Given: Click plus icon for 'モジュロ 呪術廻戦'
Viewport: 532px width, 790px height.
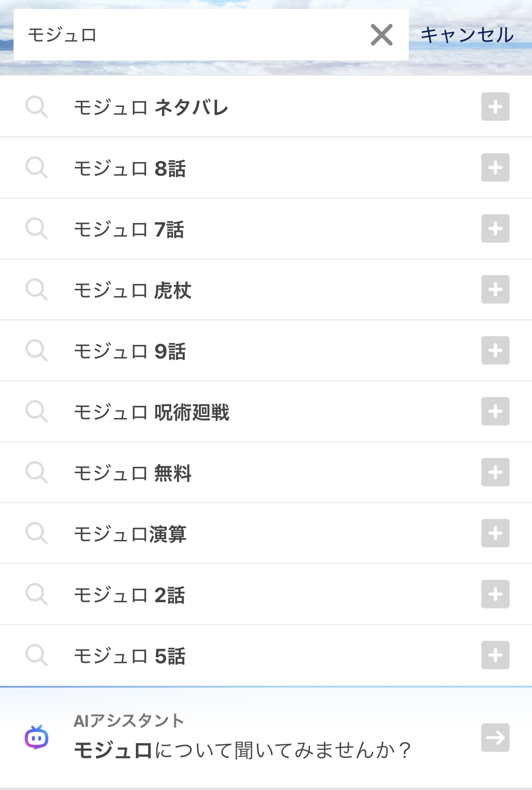Looking at the screenshot, I should click(x=495, y=412).
